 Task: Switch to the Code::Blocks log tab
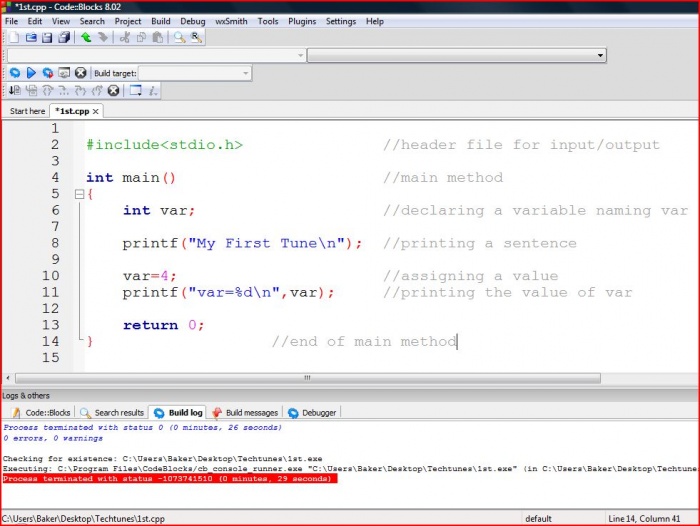click(x=42, y=413)
